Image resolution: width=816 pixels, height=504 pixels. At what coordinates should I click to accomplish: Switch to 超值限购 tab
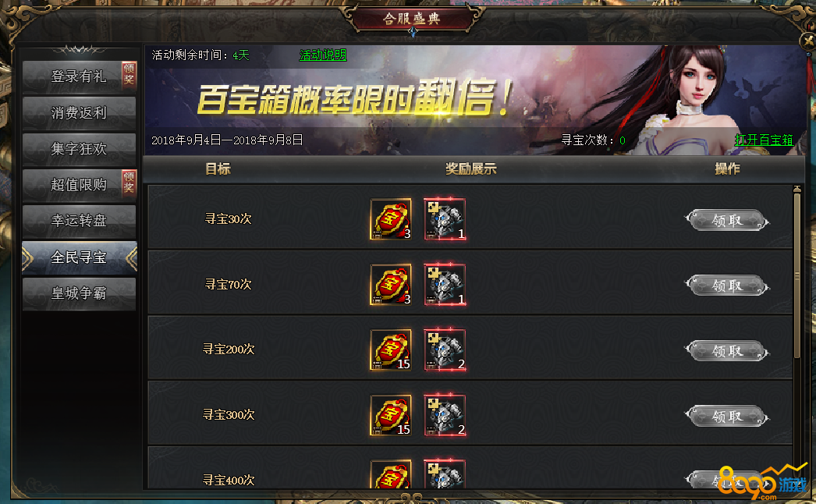point(79,185)
